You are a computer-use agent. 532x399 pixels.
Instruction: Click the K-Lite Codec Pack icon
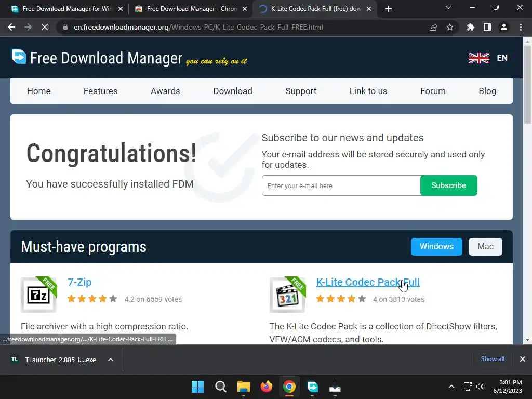pyautogui.click(x=288, y=295)
